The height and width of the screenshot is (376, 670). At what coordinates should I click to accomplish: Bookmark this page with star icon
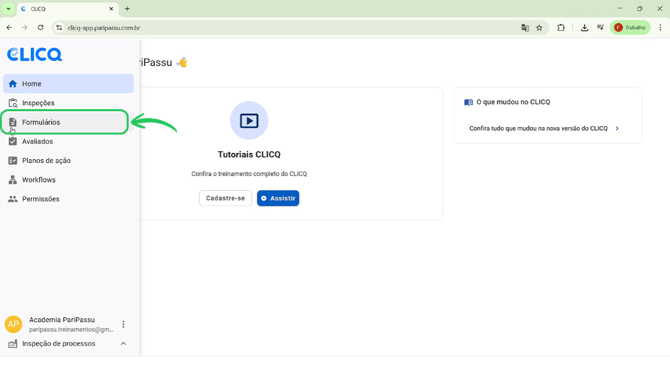539,28
